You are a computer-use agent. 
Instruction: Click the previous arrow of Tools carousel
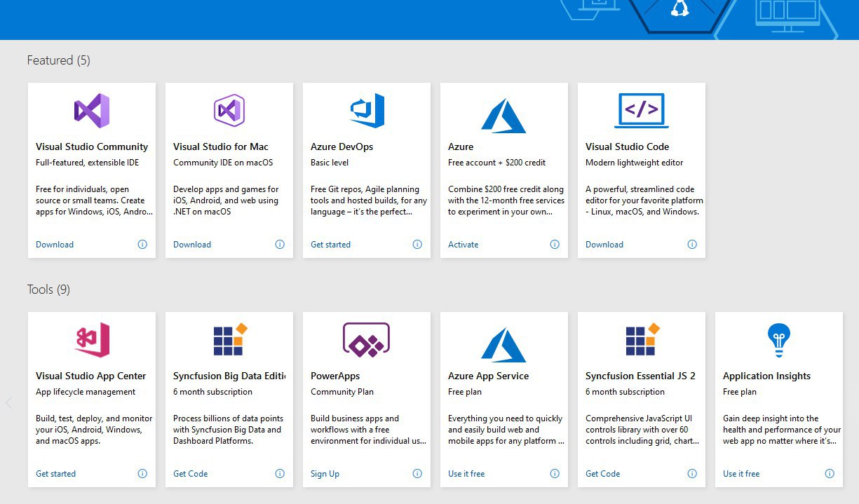[9, 403]
